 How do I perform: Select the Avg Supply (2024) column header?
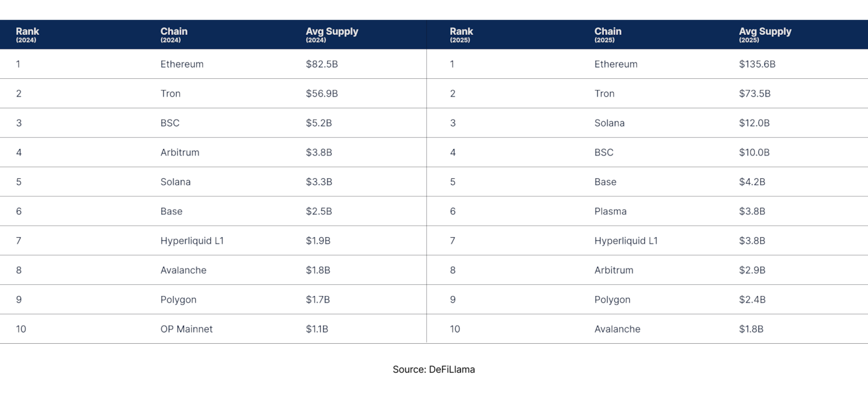[332, 34]
